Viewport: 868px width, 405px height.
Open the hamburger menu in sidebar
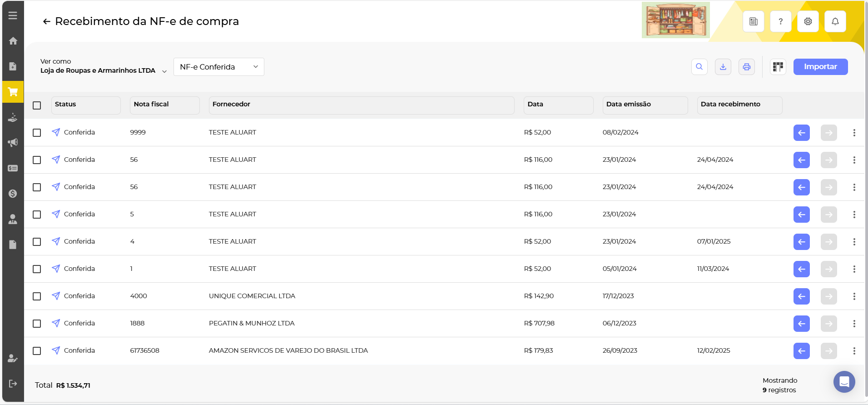[13, 15]
